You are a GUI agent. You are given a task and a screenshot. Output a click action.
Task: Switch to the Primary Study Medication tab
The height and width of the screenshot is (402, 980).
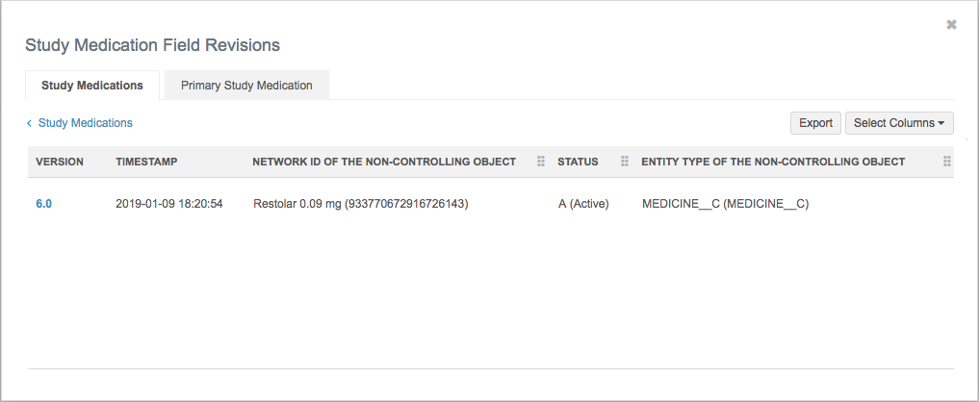[246, 86]
